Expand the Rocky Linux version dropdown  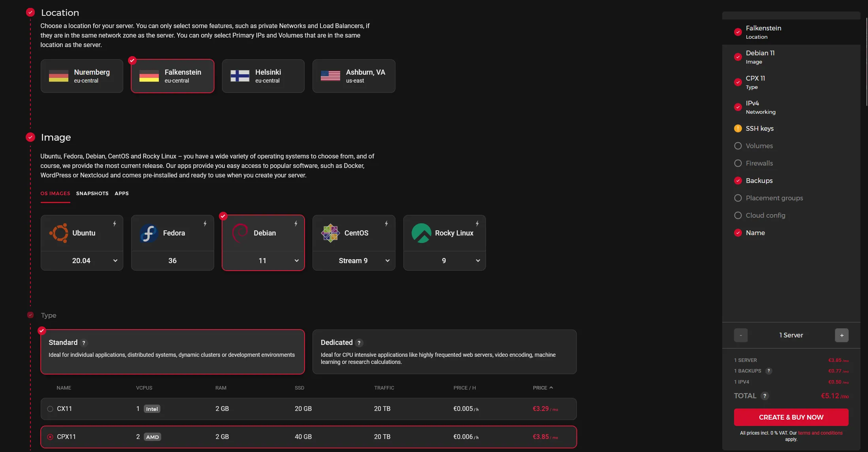(x=478, y=261)
